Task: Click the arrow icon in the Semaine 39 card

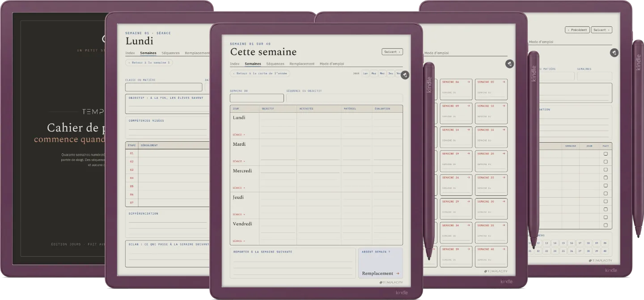Action: point(469,249)
